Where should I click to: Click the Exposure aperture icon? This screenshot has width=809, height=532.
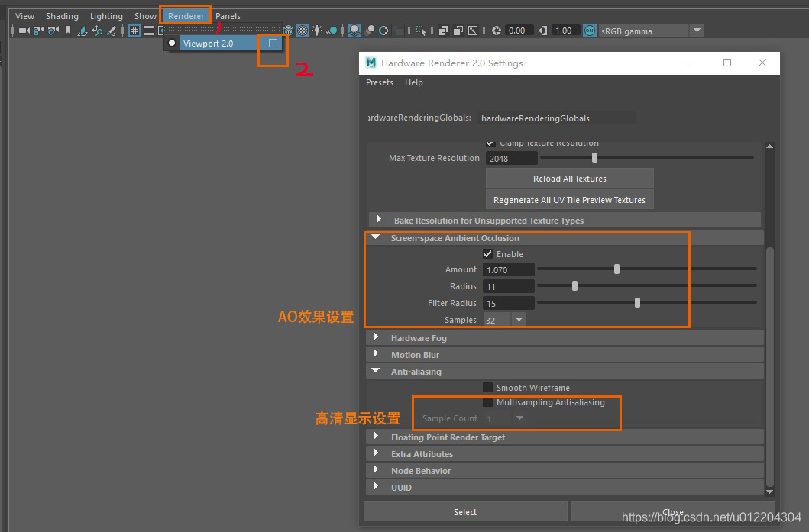(x=497, y=31)
